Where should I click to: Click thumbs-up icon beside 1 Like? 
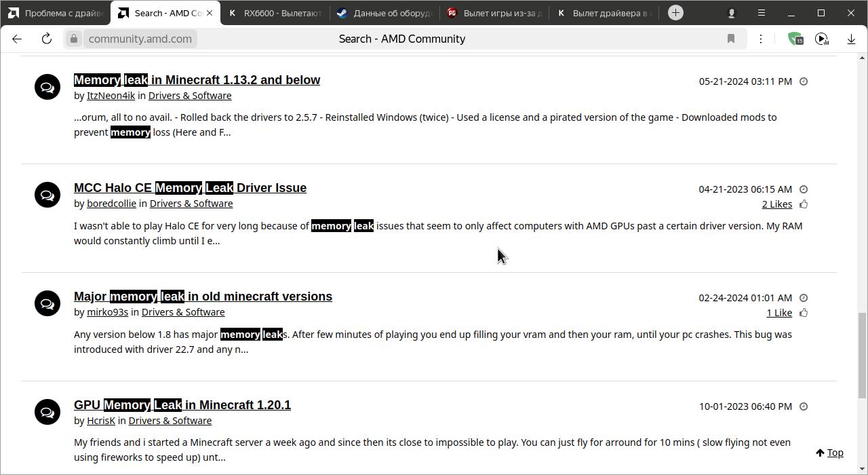(804, 313)
